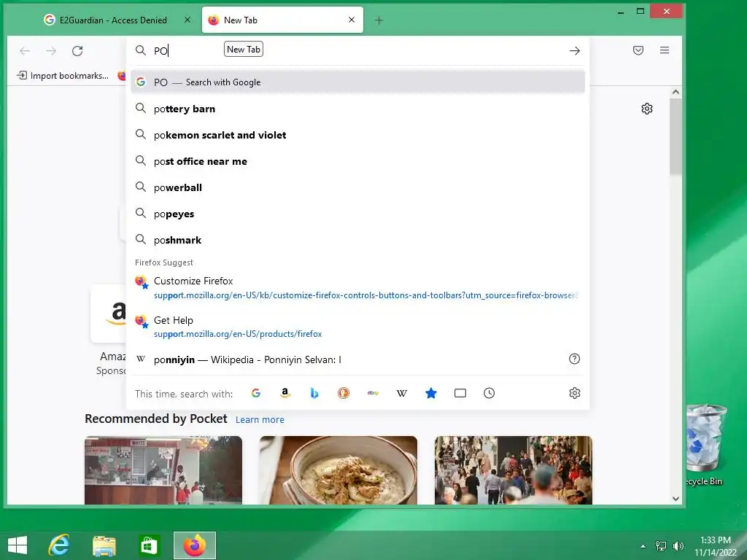The image size is (747, 560).
Task: Pick the 'popeyes' suggestion
Action: tap(357, 214)
